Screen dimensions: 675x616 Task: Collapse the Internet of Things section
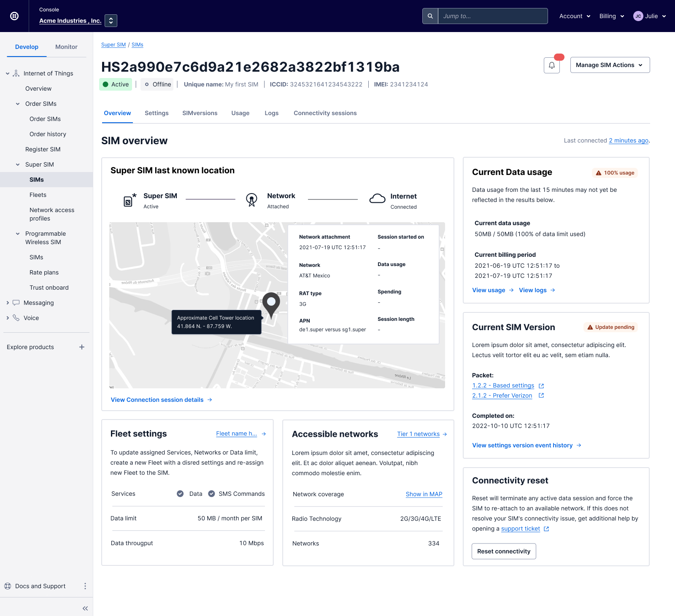pyautogui.click(x=8, y=73)
